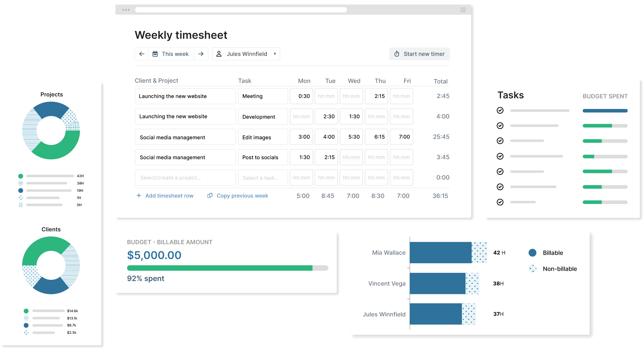644x348 pixels.
Task: Open the Select/create a project dropdown
Action: pos(185,178)
